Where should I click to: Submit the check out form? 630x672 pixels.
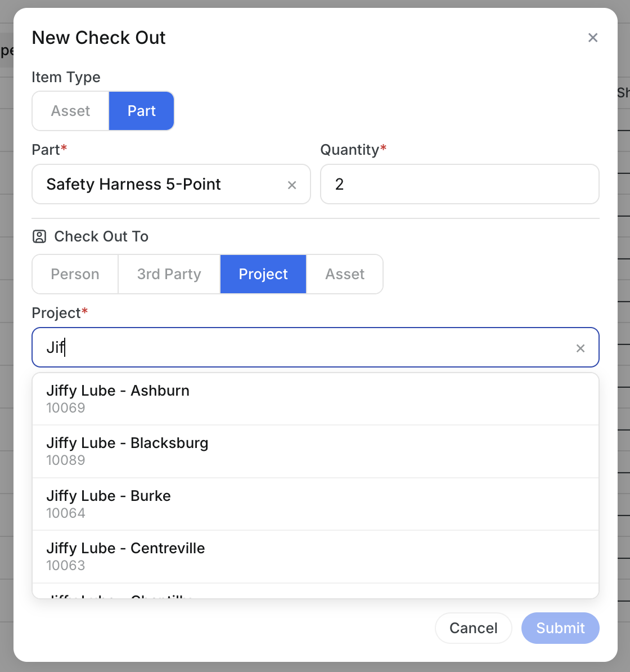pos(560,628)
